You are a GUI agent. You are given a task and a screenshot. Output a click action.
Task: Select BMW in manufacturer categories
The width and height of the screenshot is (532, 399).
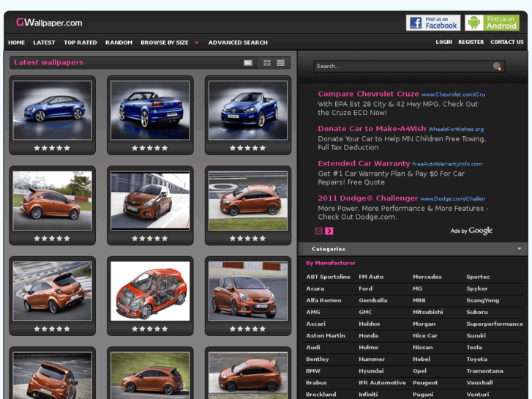pyautogui.click(x=313, y=371)
